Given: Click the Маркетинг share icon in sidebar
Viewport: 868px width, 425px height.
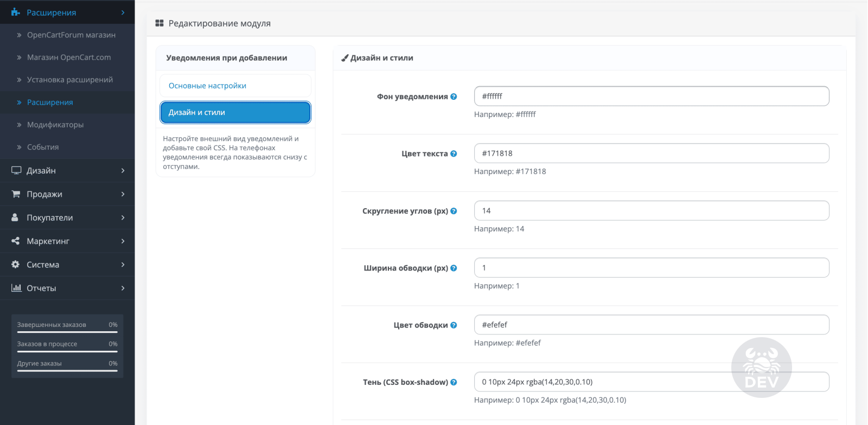Looking at the screenshot, I should coord(15,241).
